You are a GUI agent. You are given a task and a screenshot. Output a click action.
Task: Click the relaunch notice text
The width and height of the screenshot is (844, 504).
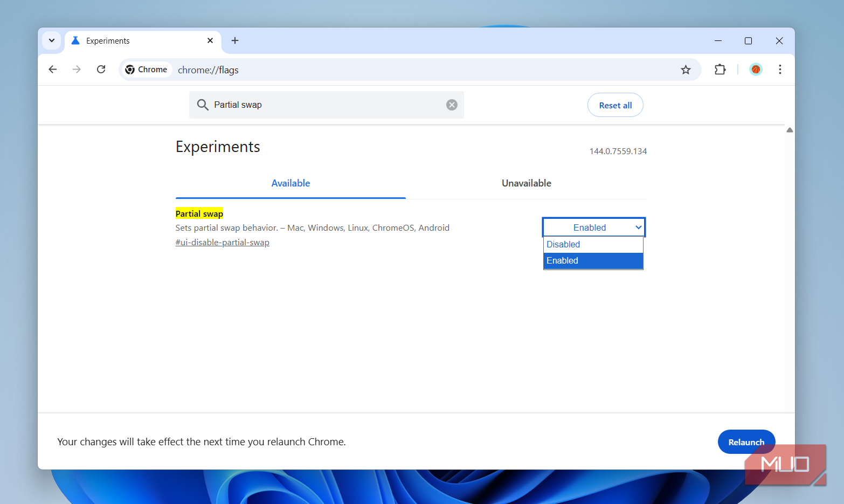[x=202, y=442]
